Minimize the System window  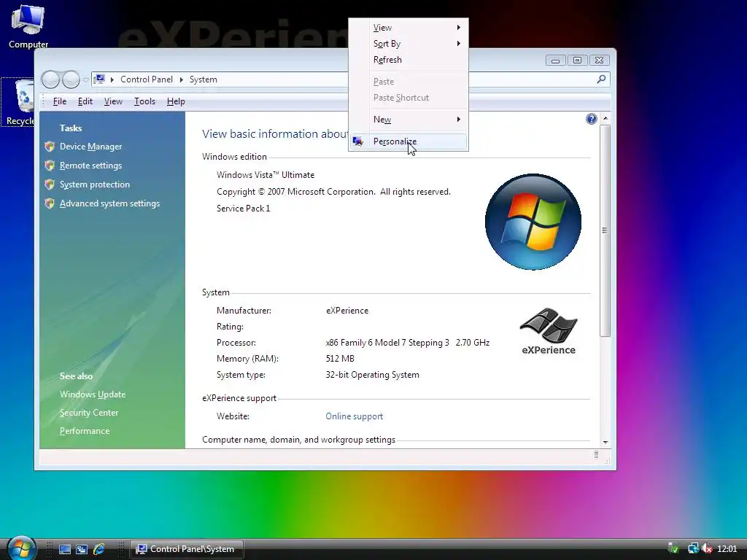555,61
